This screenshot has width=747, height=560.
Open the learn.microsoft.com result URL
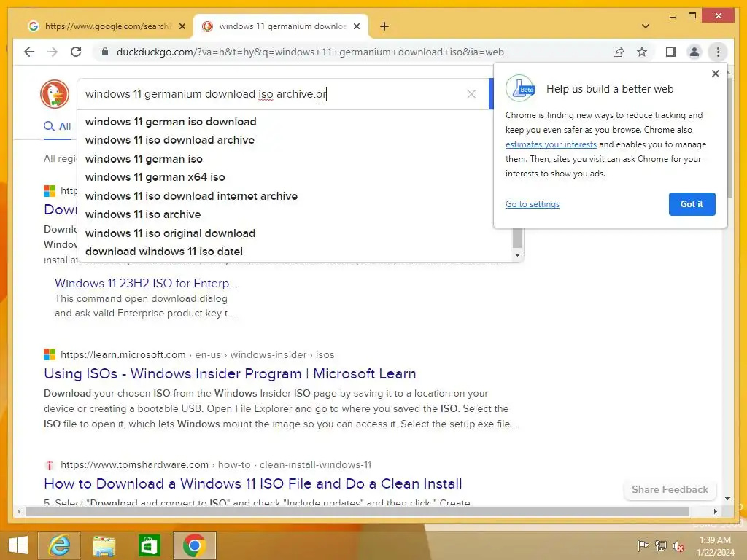[x=197, y=355]
